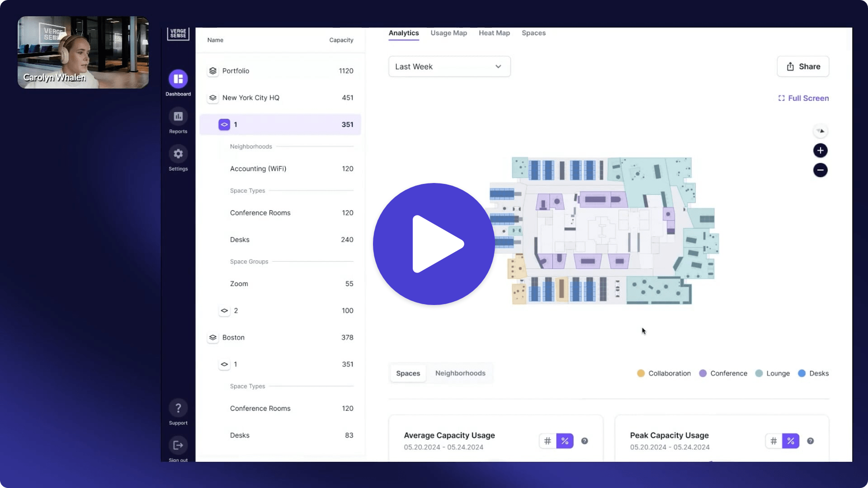Show Average Capacity Usage as percent
The height and width of the screenshot is (488, 868).
565,441
